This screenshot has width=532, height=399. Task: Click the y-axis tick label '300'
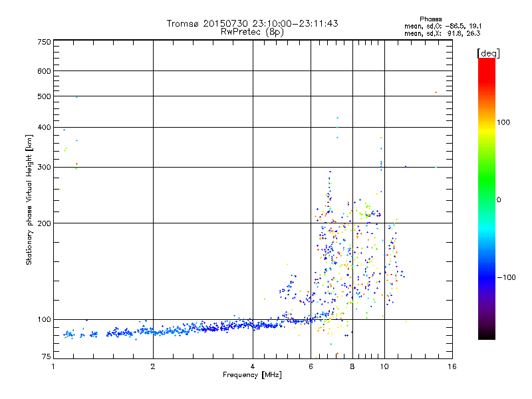tap(45, 167)
